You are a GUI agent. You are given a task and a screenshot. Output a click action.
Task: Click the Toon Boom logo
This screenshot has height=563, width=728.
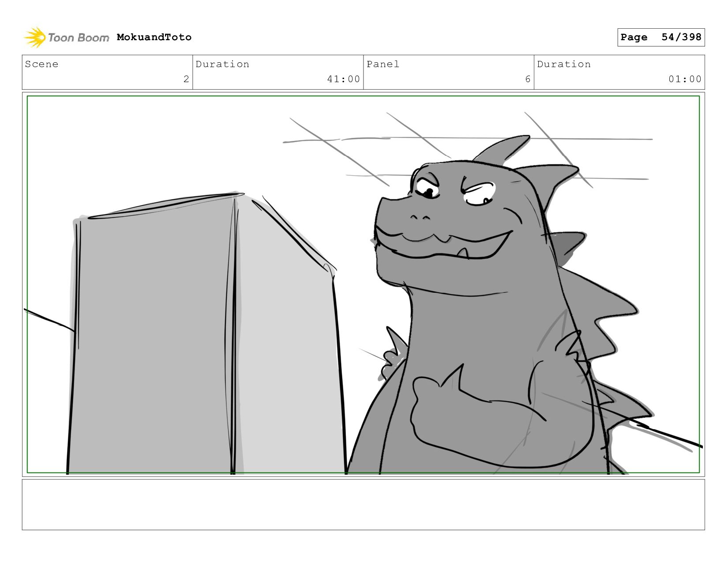pyautogui.click(x=66, y=38)
